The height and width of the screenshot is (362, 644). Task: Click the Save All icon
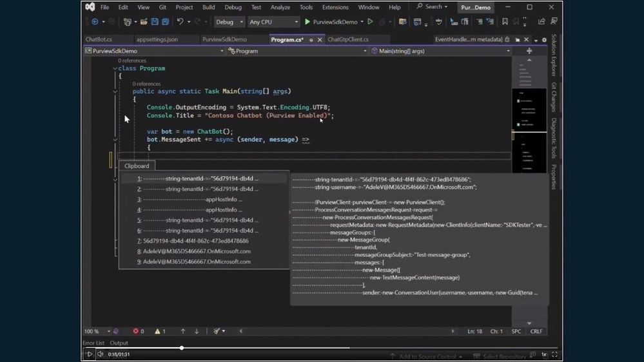[x=166, y=22]
